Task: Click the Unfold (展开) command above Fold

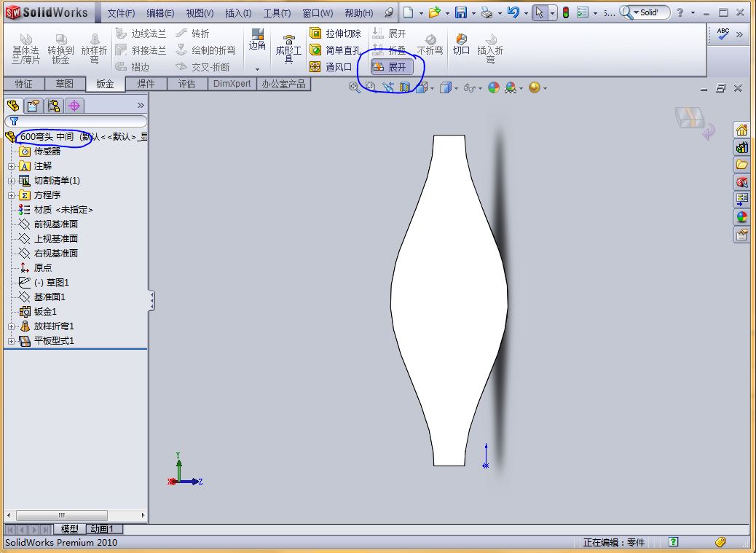Action: [389, 34]
